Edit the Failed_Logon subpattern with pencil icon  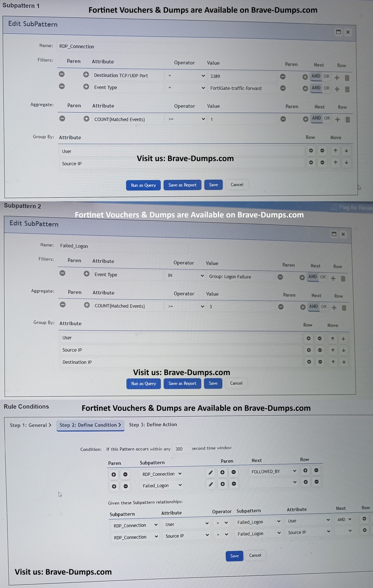click(x=211, y=484)
